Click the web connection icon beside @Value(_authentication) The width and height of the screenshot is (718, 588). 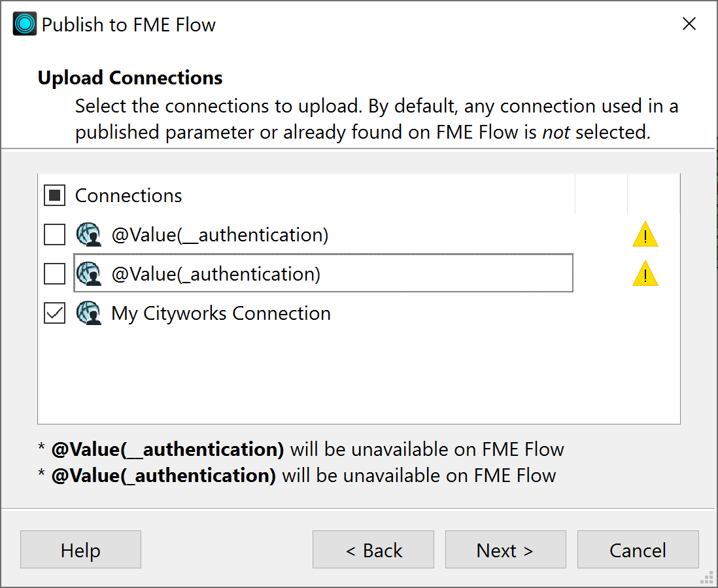(x=89, y=273)
